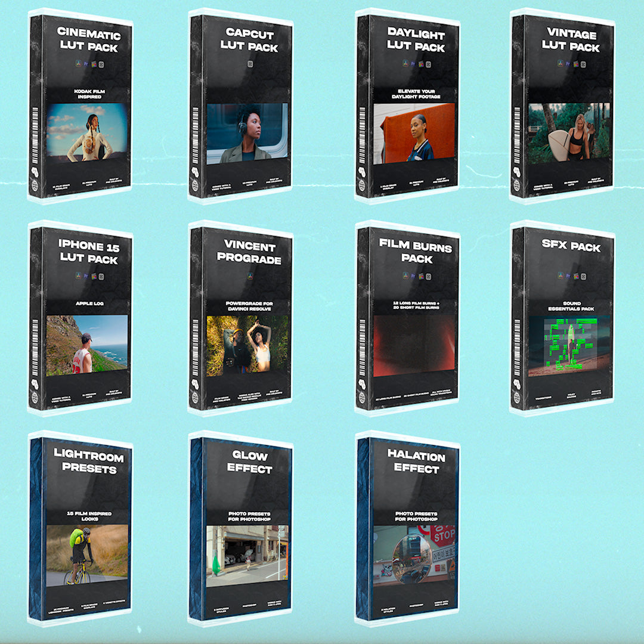Click the surfer image on Vintage LUT Pack

click(x=569, y=133)
